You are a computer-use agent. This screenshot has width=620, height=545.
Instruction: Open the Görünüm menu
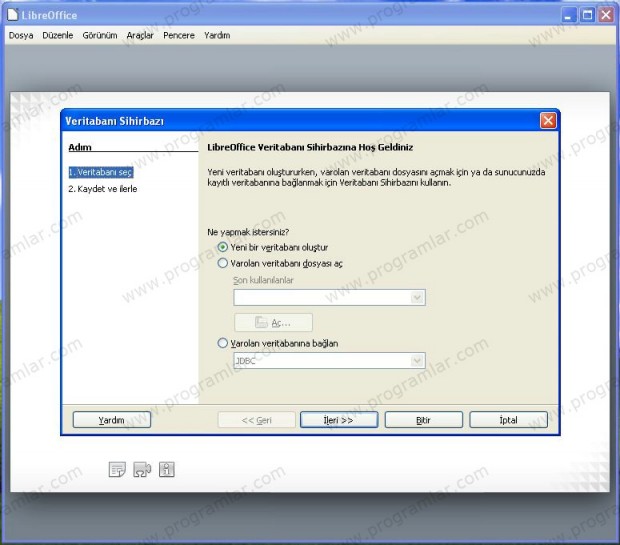coord(100,35)
